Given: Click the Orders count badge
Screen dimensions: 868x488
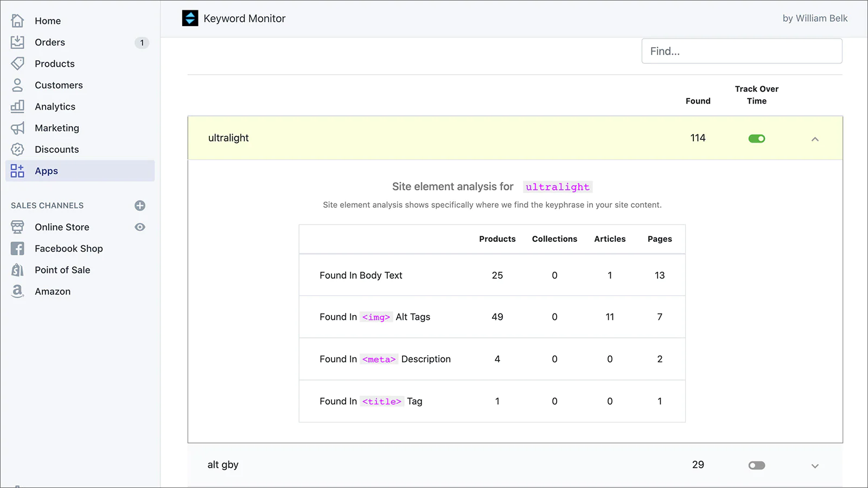Looking at the screenshot, I should tap(142, 43).
